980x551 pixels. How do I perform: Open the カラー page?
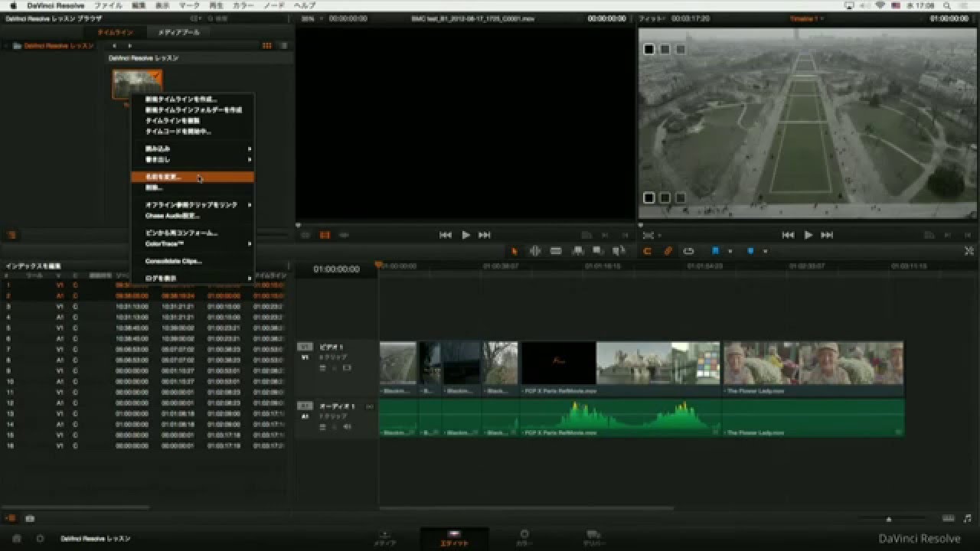click(524, 538)
